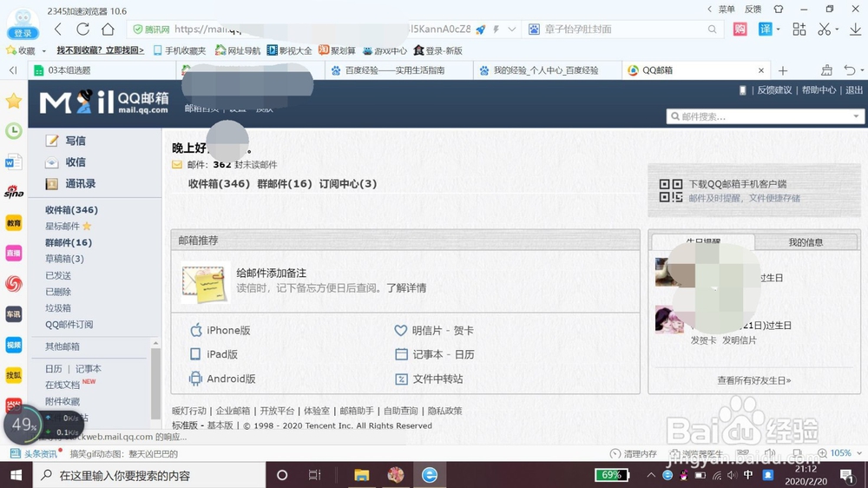Expand the address bar dropdown arrow
868x488 pixels.
(x=512, y=30)
